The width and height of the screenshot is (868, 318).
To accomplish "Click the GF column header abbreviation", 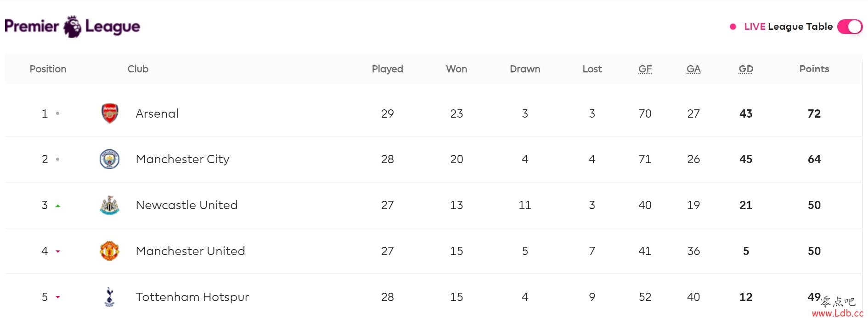I will 645,69.
